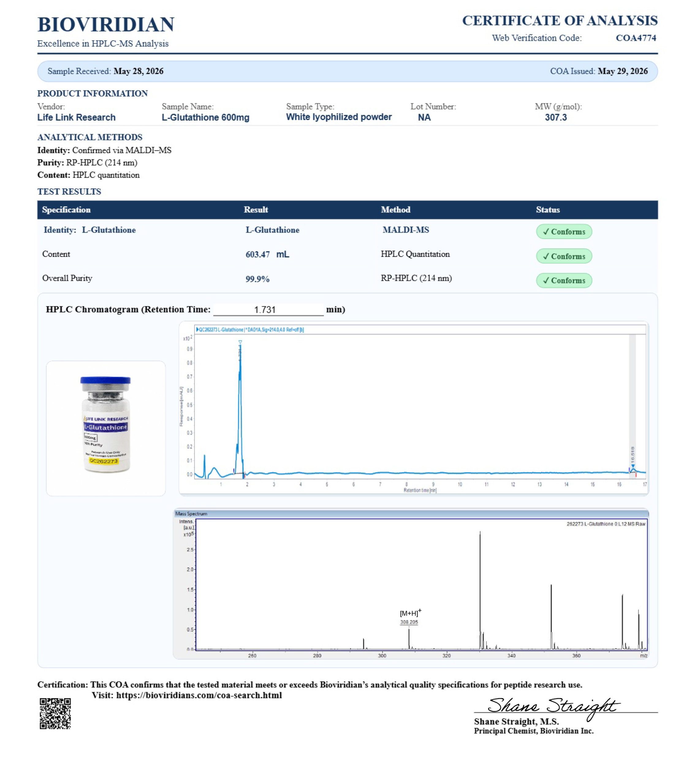The image size is (687, 784).
Task: Click the Status column header
Action: tap(548, 209)
